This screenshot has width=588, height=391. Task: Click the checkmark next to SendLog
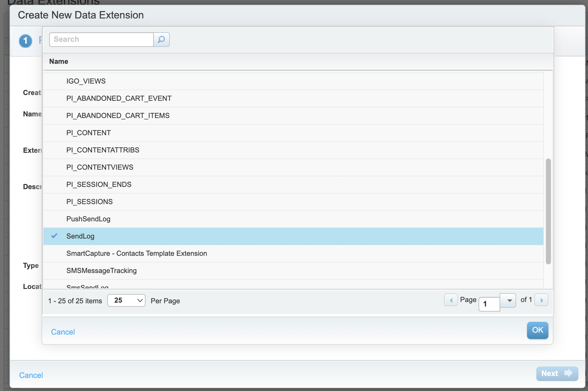[54, 236]
